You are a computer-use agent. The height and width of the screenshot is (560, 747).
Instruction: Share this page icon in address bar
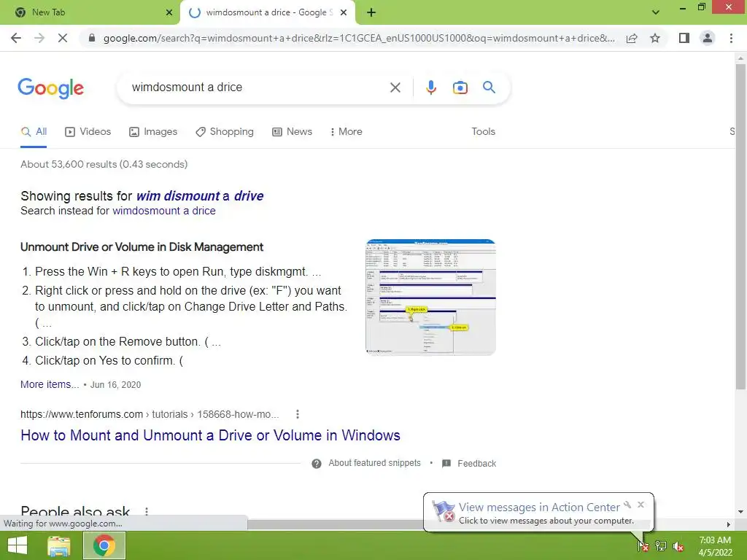(x=632, y=38)
